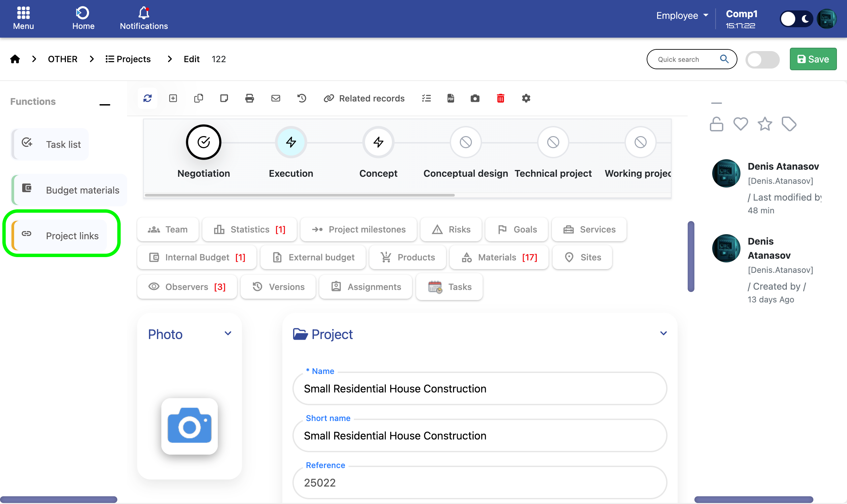Screen dimensions: 847x504
Task: Click the duplicate record icon
Action: [198, 98]
